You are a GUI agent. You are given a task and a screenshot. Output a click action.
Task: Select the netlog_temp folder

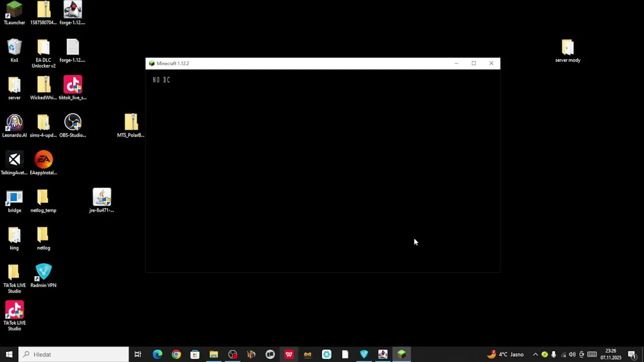43,201
